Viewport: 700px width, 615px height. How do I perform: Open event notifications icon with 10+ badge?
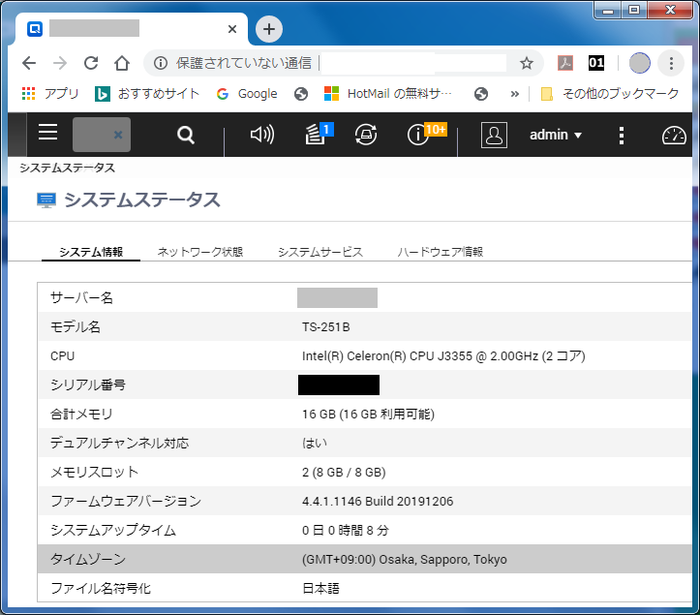pos(426,133)
